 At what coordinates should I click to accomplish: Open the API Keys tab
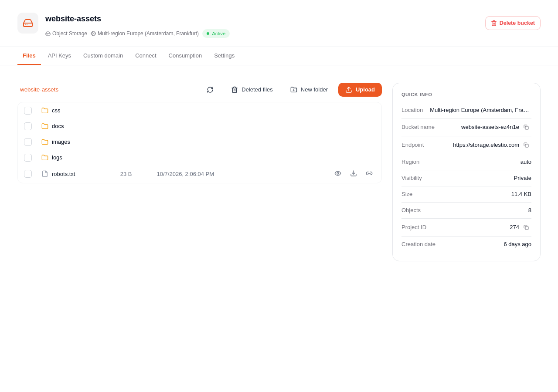(59, 56)
